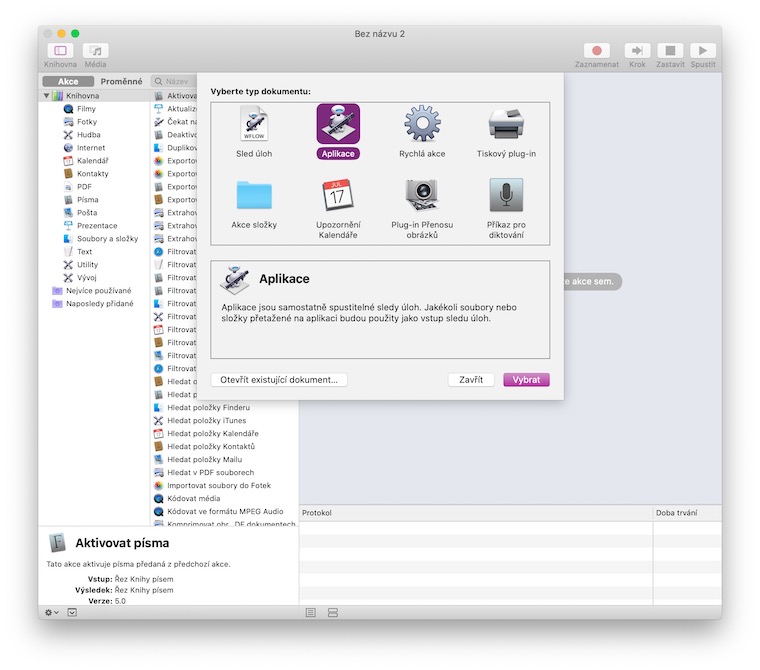Toggle the Knihovna toolbar button

(x=61, y=50)
